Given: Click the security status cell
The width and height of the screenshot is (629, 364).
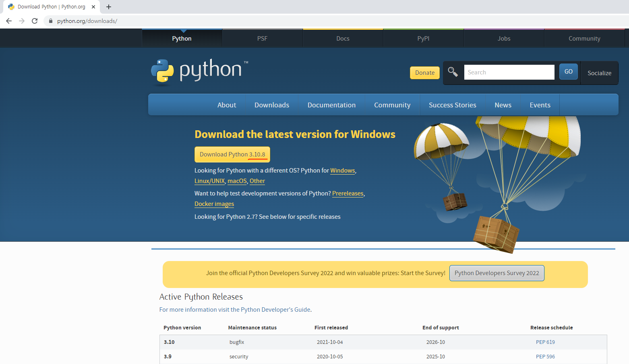Looking at the screenshot, I should pyautogui.click(x=239, y=357).
